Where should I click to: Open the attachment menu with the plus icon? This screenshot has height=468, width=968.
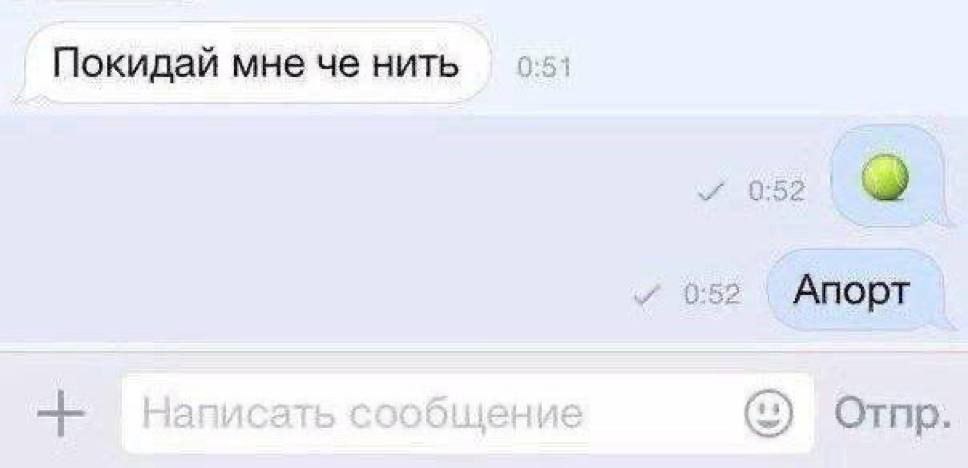coord(60,414)
